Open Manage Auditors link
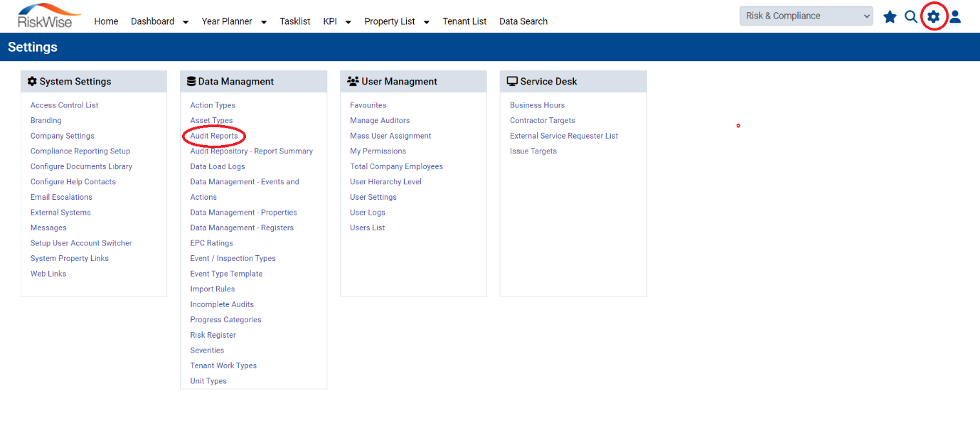 click(x=380, y=121)
